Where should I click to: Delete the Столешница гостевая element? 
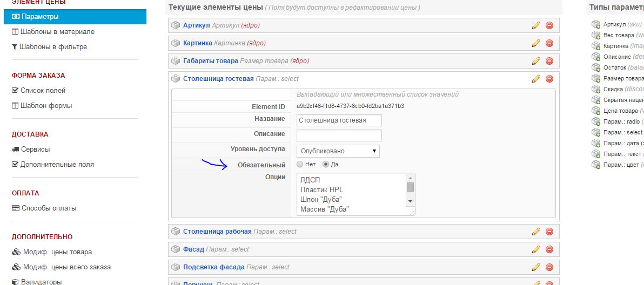click(x=549, y=79)
